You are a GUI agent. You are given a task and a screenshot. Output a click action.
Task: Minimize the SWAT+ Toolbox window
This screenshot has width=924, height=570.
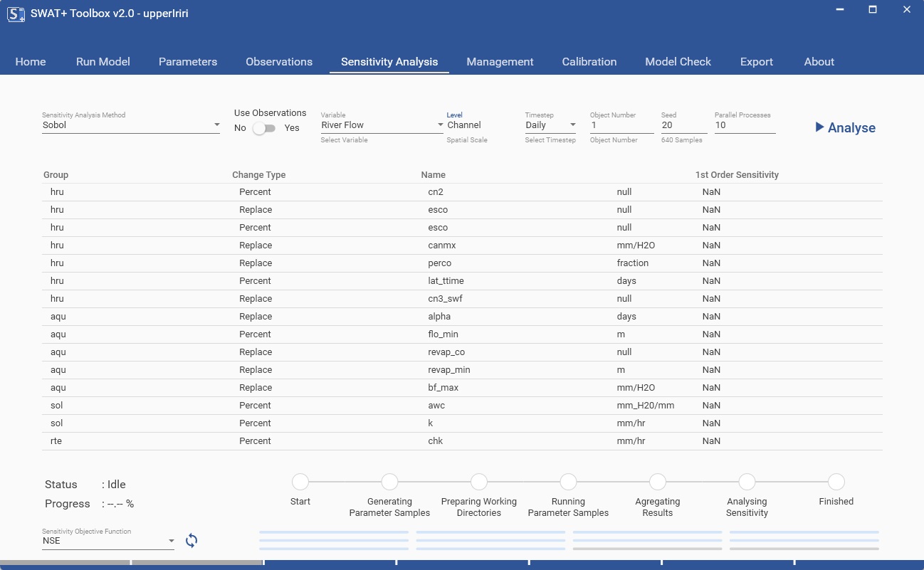point(839,10)
